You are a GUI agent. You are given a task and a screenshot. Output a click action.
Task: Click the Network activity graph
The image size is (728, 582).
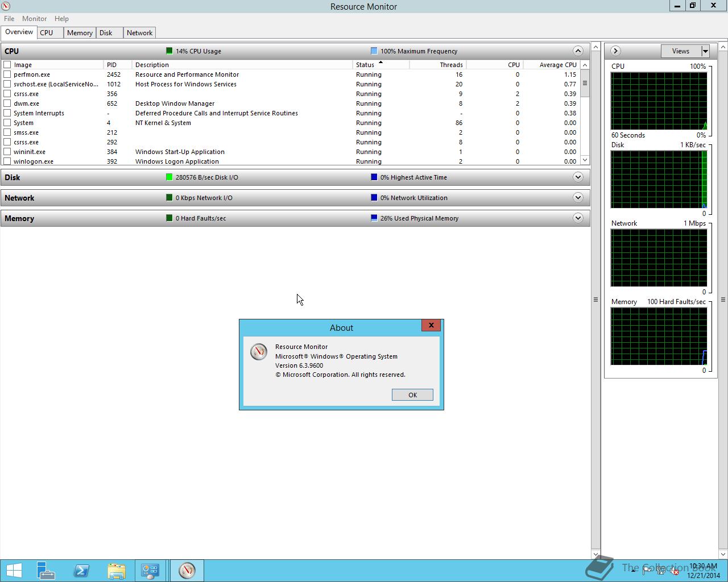click(x=659, y=257)
